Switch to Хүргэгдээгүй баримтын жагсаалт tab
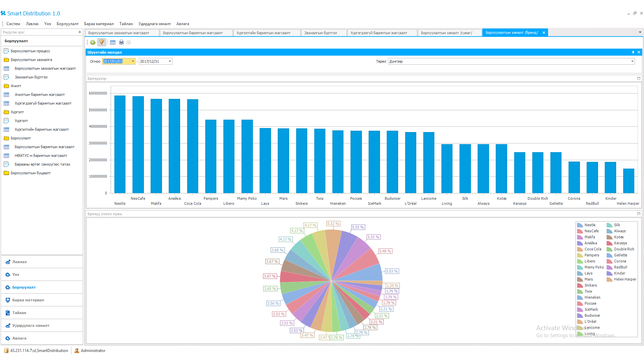Screen dimensions: 644x362 tap(382, 33)
